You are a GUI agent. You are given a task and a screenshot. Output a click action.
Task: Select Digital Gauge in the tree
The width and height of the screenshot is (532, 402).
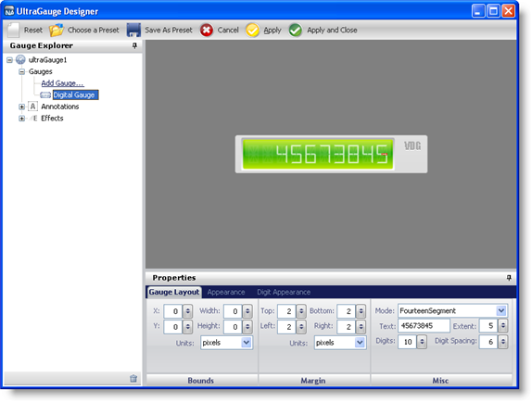coord(75,94)
